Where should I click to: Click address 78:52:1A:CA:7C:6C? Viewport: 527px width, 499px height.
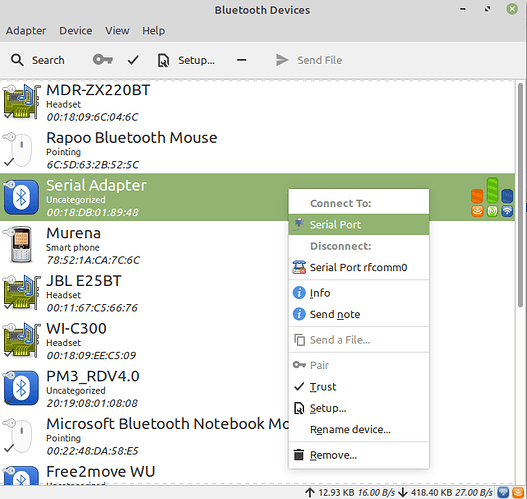pyautogui.click(x=93, y=260)
